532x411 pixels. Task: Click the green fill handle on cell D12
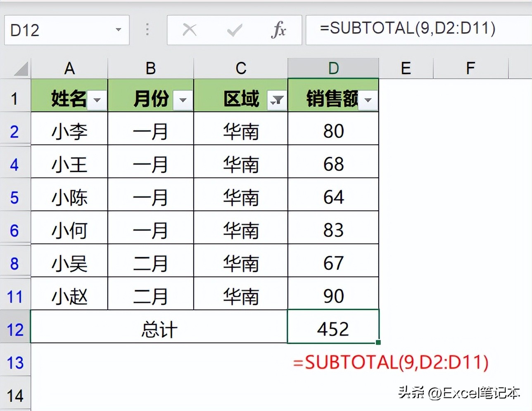378,343
